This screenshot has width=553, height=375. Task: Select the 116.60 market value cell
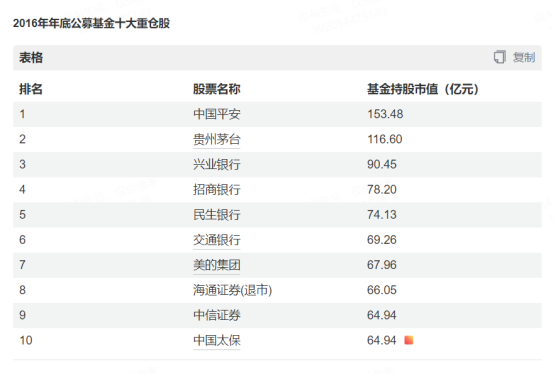click(384, 139)
